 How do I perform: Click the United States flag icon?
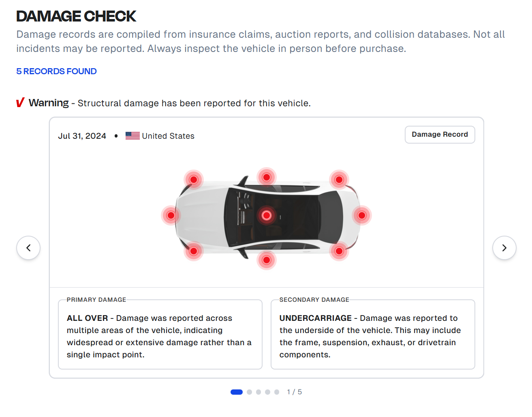tap(132, 136)
